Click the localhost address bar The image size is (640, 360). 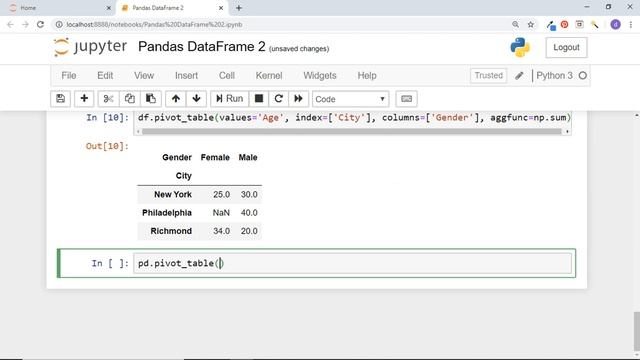click(286, 24)
